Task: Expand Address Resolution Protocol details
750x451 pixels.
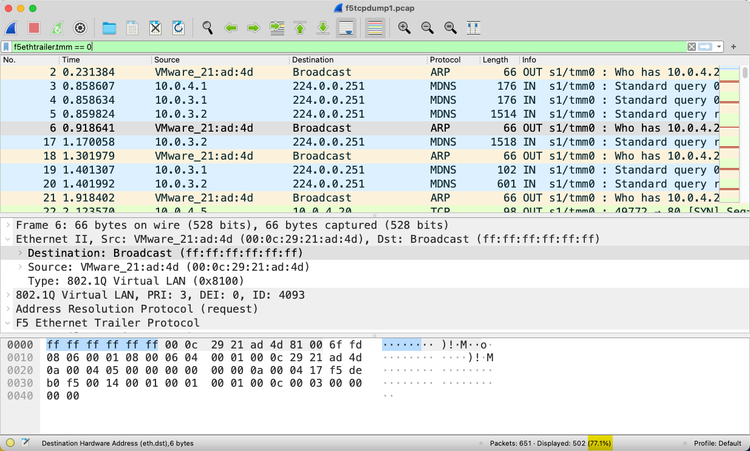Action: [x=8, y=309]
